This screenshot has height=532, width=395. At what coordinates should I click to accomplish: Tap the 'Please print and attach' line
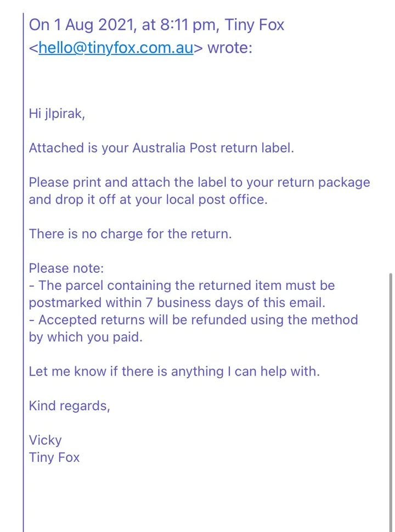tap(199, 183)
